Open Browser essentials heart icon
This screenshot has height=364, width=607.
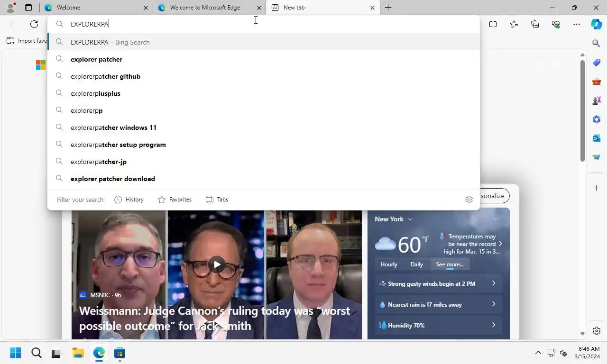[556, 24]
